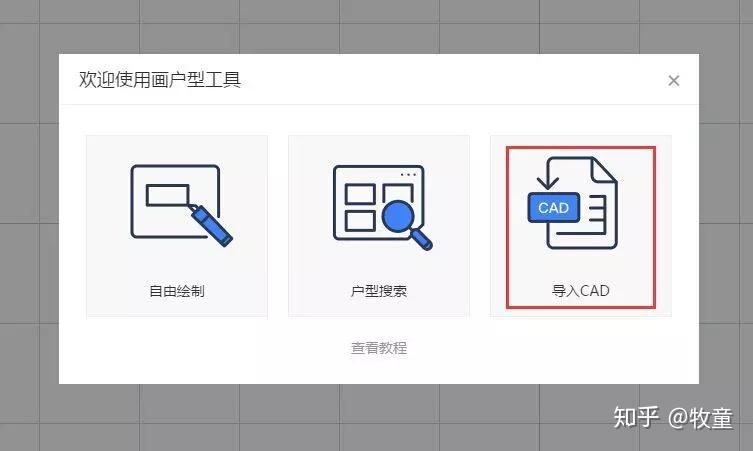Screen dimensions: 753x451
Task: Click the 知乎 @牧童 watermark
Action: 673,417
